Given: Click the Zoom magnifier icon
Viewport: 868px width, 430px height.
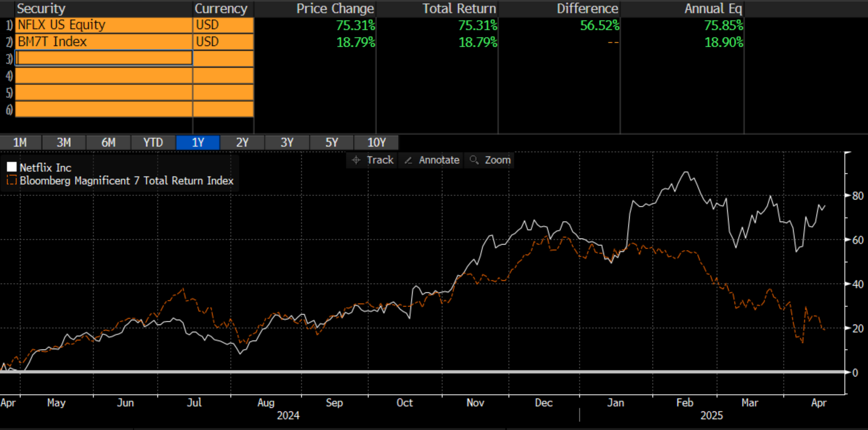Looking at the screenshot, I should 474,160.
